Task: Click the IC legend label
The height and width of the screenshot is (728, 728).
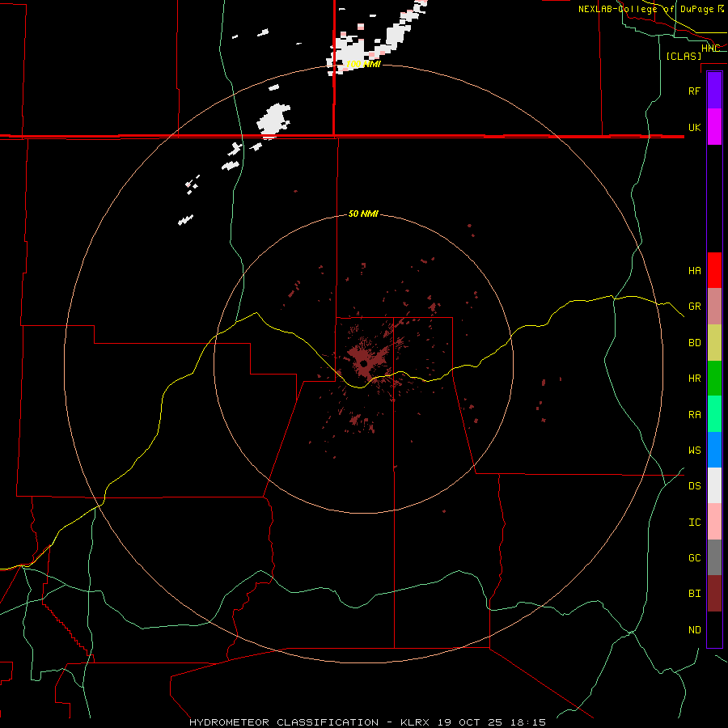Action: click(x=694, y=523)
